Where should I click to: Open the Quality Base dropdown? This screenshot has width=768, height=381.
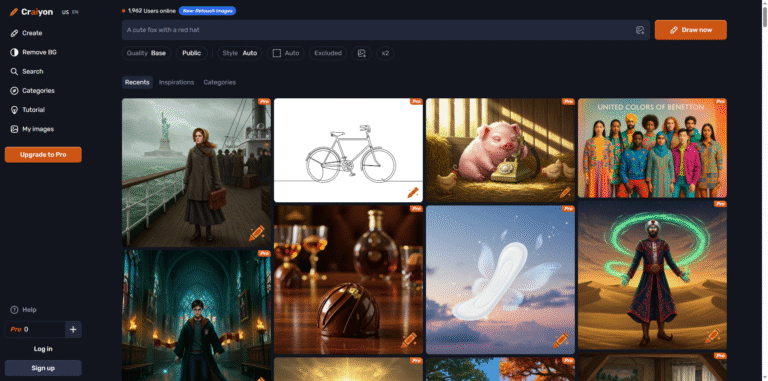tap(146, 53)
